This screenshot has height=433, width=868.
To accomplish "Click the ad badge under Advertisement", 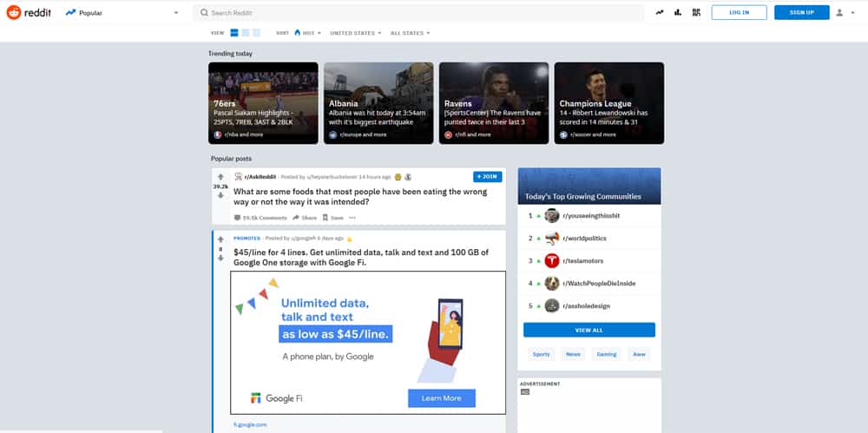I will [525, 391].
